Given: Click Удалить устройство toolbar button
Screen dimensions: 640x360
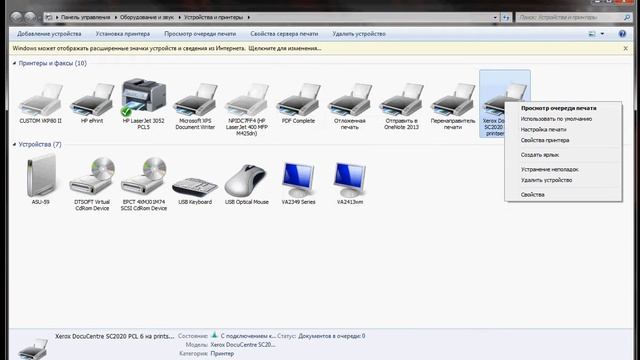Looking at the screenshot, I should point(359,34).
